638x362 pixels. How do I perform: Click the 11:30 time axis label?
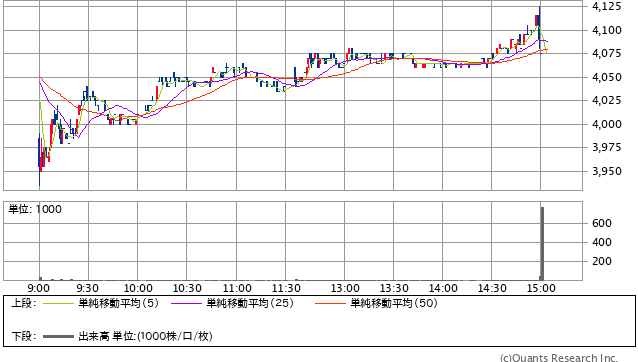coord(286,288)
